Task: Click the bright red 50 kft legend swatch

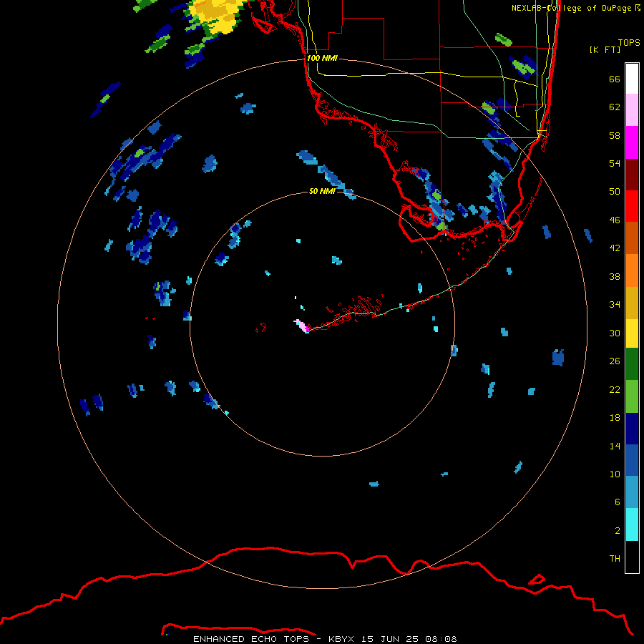Action: [632, 206]
